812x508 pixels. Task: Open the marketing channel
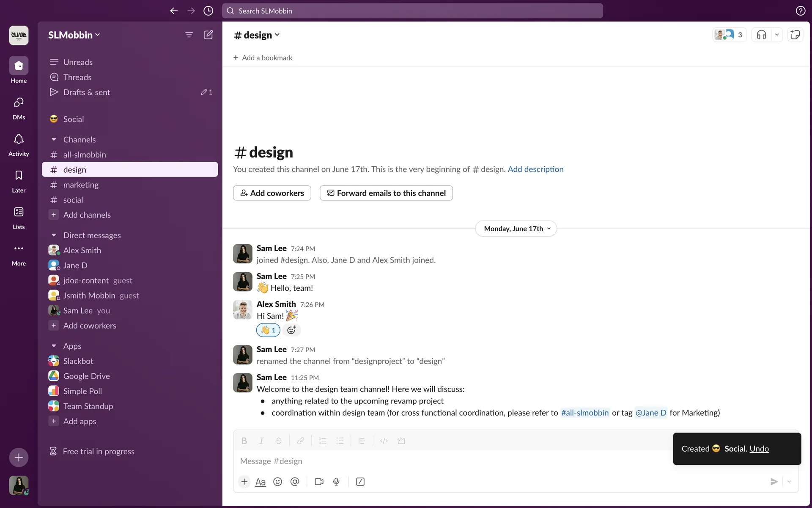click(81, 185)
